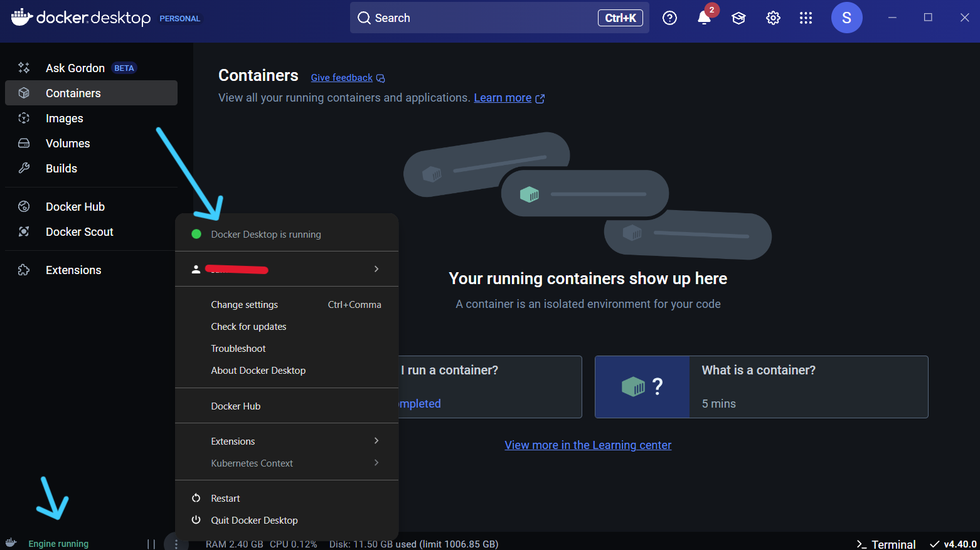
Task: Click the Quit power icon
Action: pyautogui.click(x=196, y=520)
